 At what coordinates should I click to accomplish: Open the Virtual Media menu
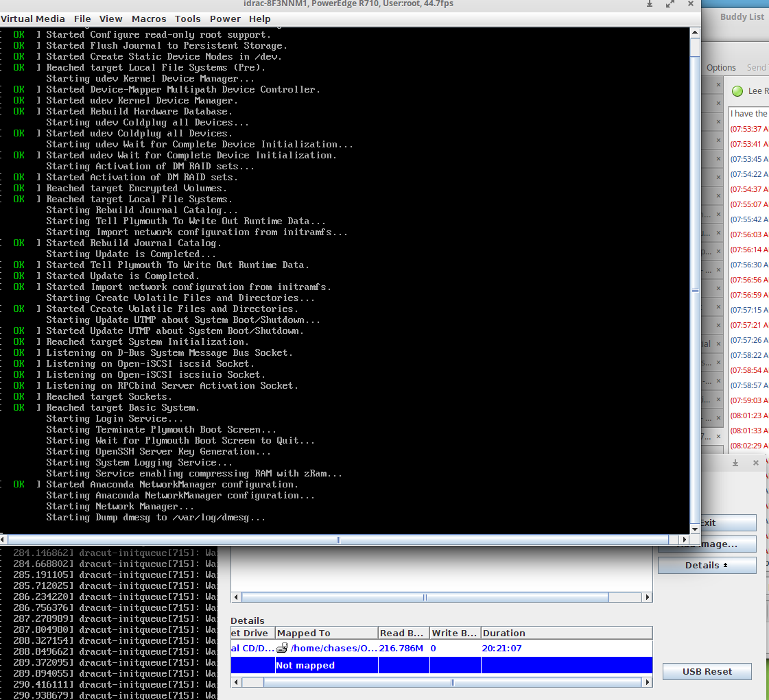coord(33,19)
